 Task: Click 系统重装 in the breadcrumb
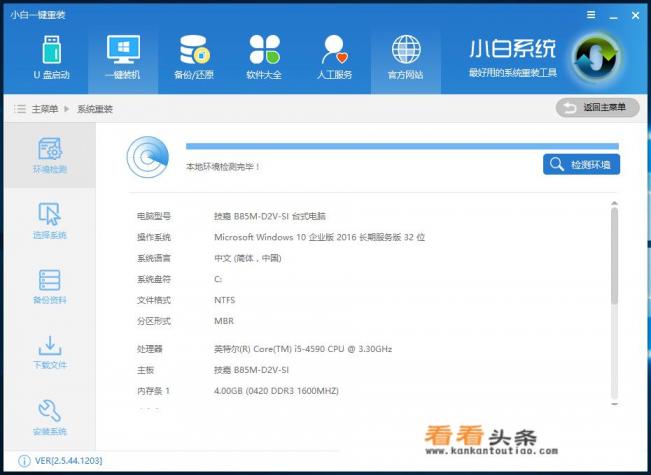coord(95,109)
